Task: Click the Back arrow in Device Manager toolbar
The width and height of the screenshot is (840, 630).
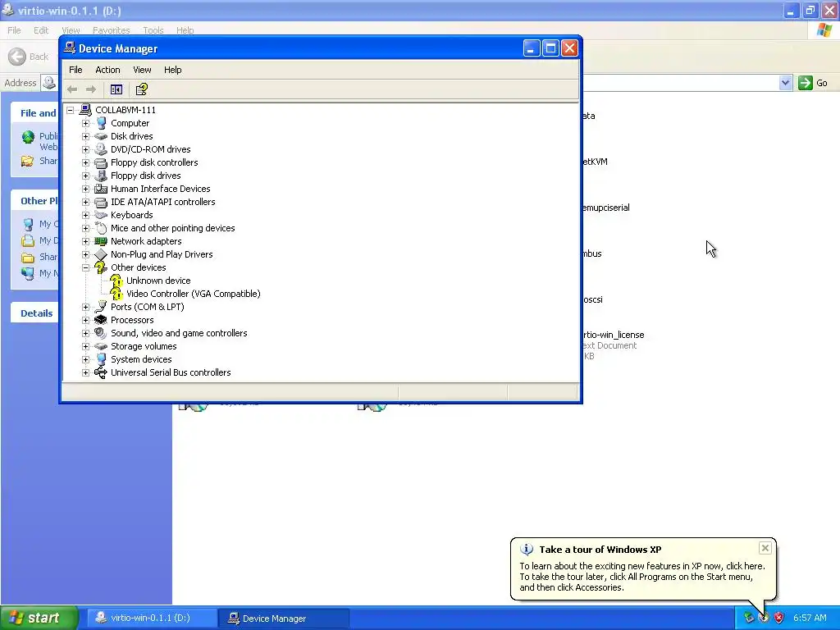Action: coord(72,89)
